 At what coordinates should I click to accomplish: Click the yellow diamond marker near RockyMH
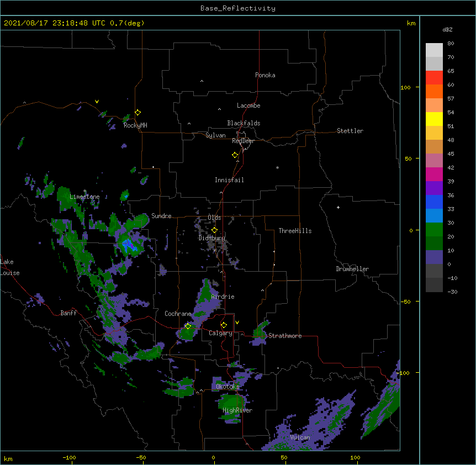click(138, 113)
